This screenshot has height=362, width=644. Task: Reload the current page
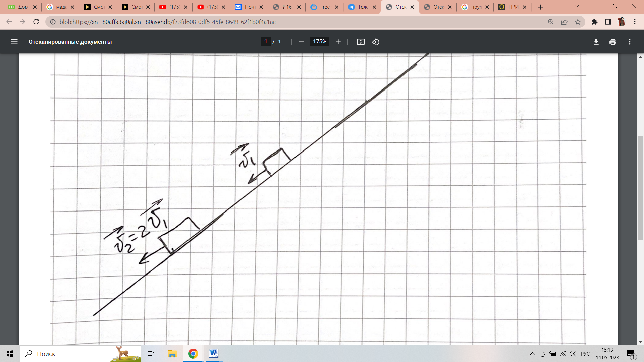coord(36,22)
